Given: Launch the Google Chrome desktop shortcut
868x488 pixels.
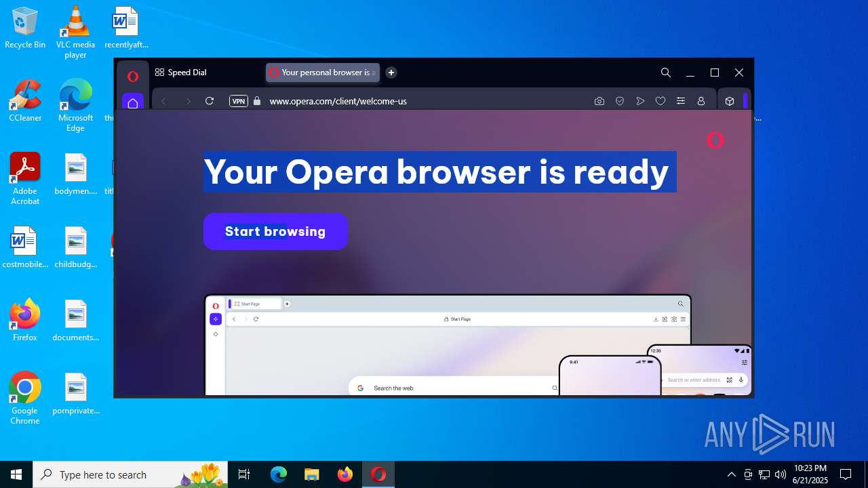Looking at the screenshot, I should pos(25,398).
